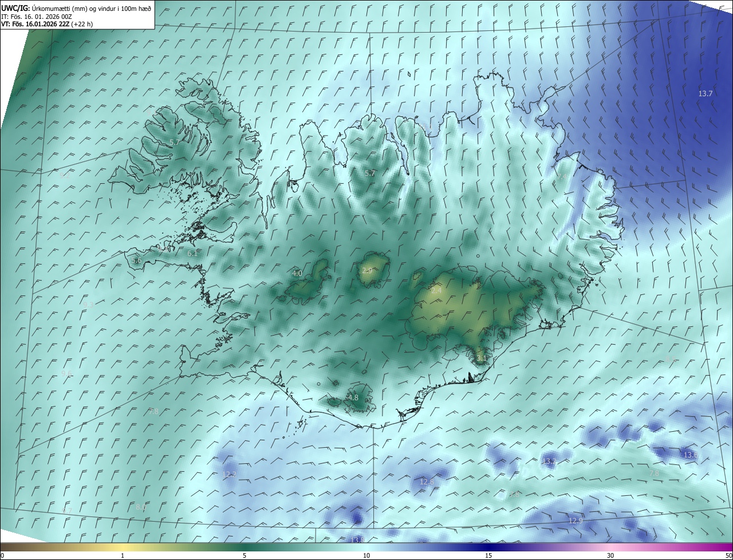Screen dimensions: 733x560
Task: Click the initialization time line 'IT: Fös. 16. 01. 2026 00Z'
Action: [x=37, y=17]
